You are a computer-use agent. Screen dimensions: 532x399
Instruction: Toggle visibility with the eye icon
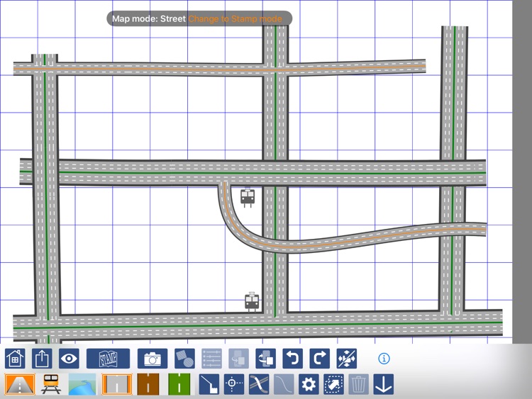[69, 359]
